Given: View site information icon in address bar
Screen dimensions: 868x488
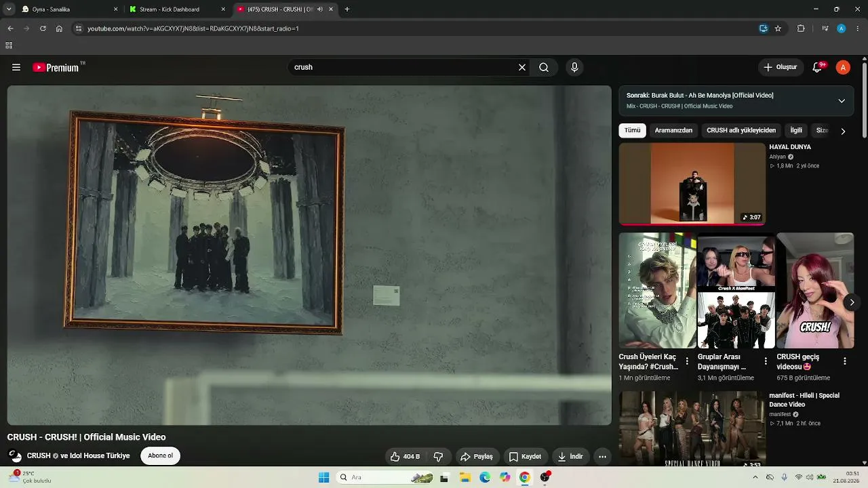Looking at the screenshot, I should point(79,28).
